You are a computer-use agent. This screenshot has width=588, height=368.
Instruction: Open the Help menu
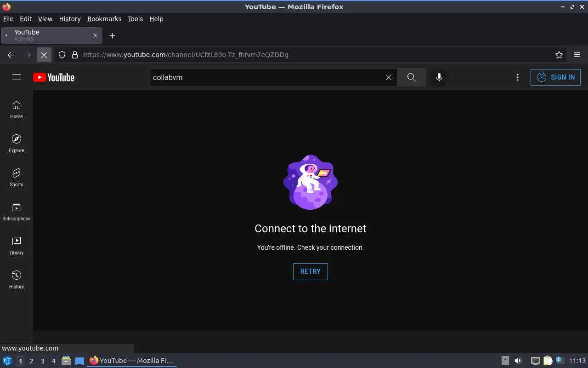tap(156, 19)
